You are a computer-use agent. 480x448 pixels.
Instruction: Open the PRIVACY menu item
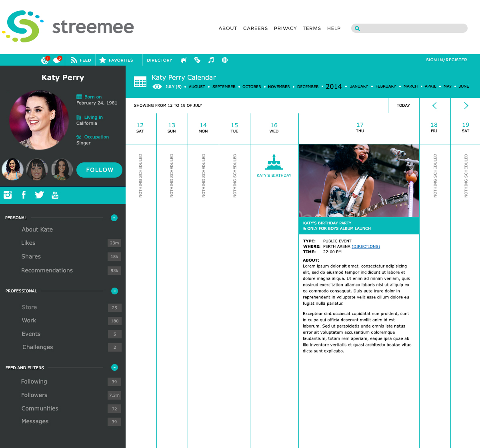[285, 28]
